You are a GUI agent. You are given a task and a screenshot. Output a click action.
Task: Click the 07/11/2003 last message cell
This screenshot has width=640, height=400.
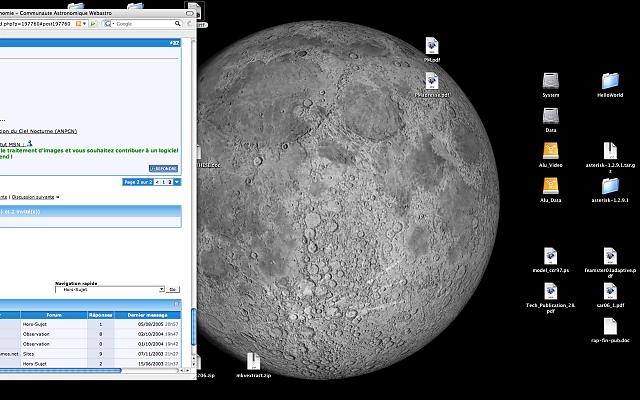(148, 354)
